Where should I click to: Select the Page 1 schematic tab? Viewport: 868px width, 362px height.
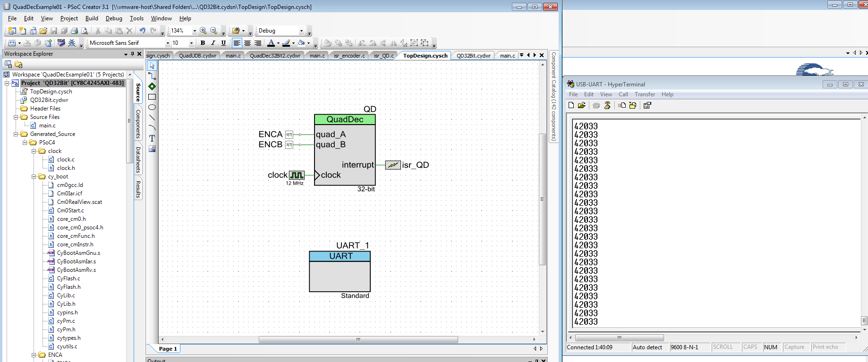point(168,349)
